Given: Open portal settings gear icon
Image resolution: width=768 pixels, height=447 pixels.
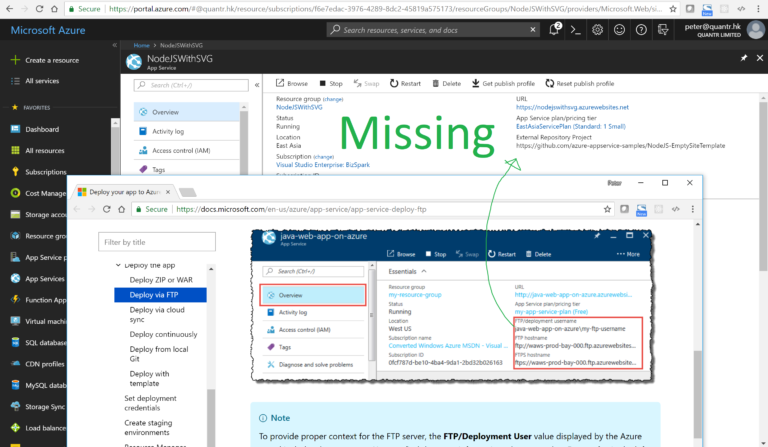Looking at the screenshot, I should click(x=597, y=30).
